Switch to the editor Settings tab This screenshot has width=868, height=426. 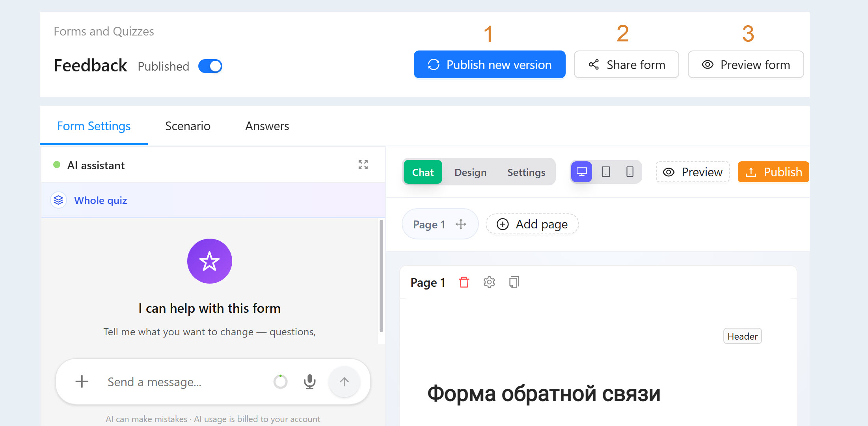point(526,172)
